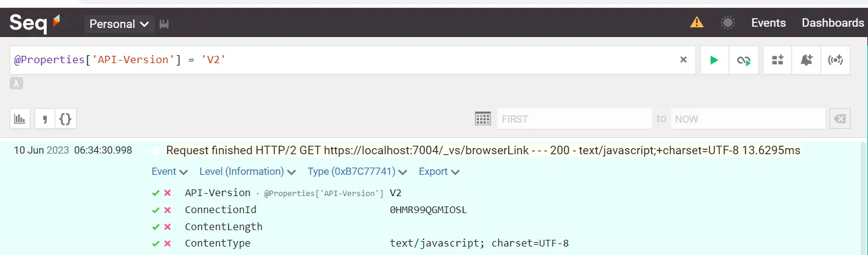The image size is (868, 255).
Task: Open the warning triangle notification
Action: coord(697,23)
